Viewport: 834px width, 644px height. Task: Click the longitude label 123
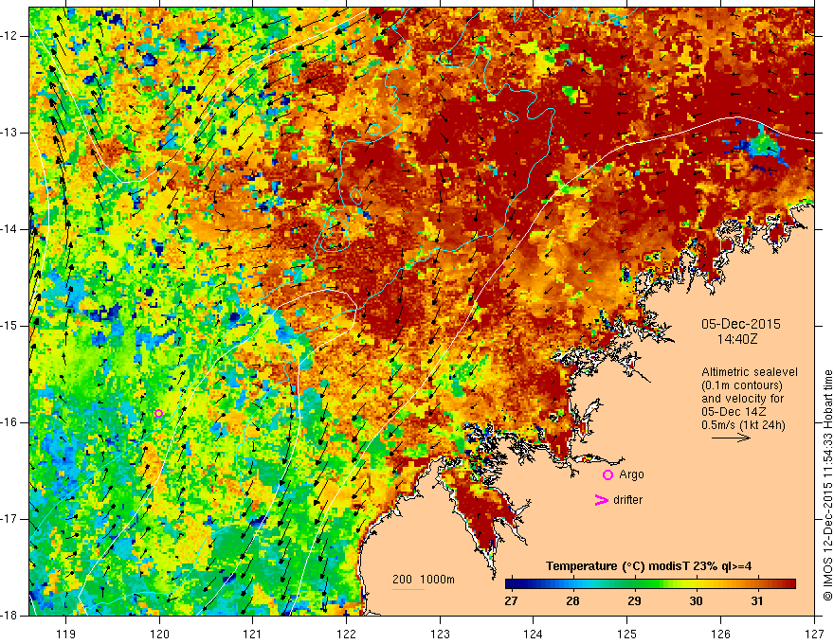point(440,634)
